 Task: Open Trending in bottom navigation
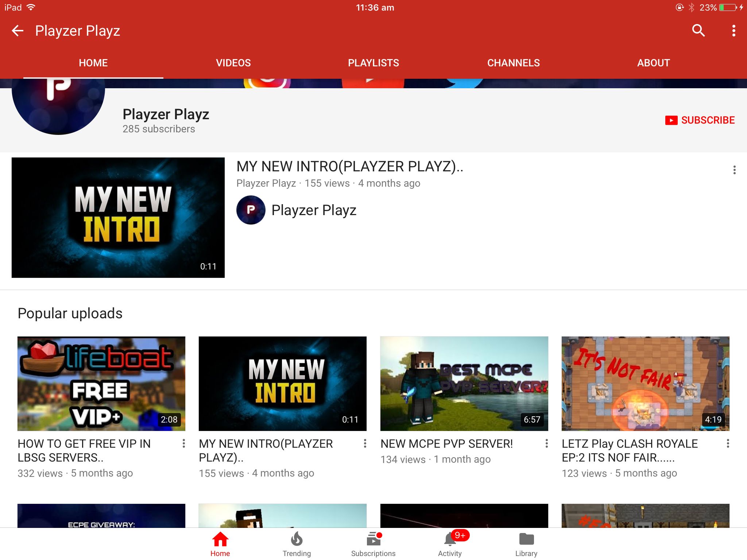coord(297,544)
